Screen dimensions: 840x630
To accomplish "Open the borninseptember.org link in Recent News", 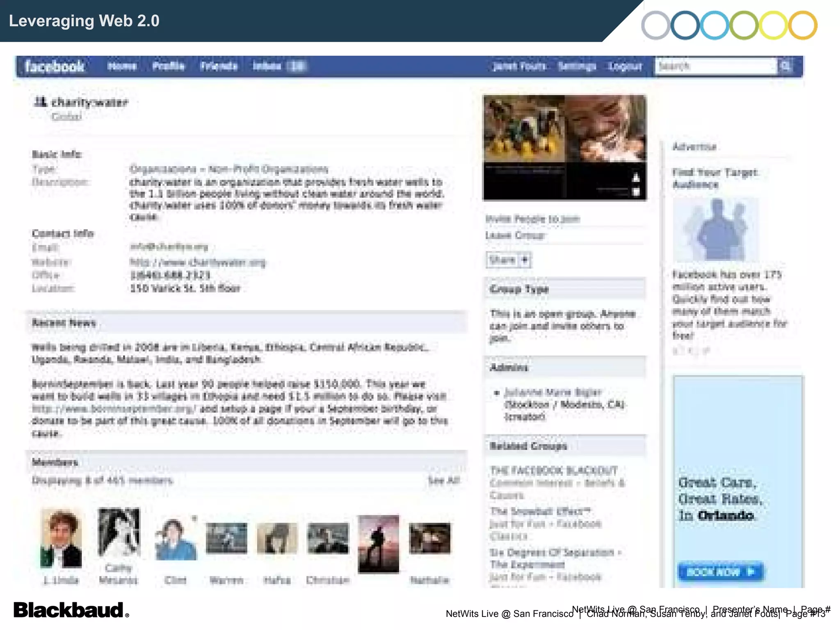I will [114, 409].
